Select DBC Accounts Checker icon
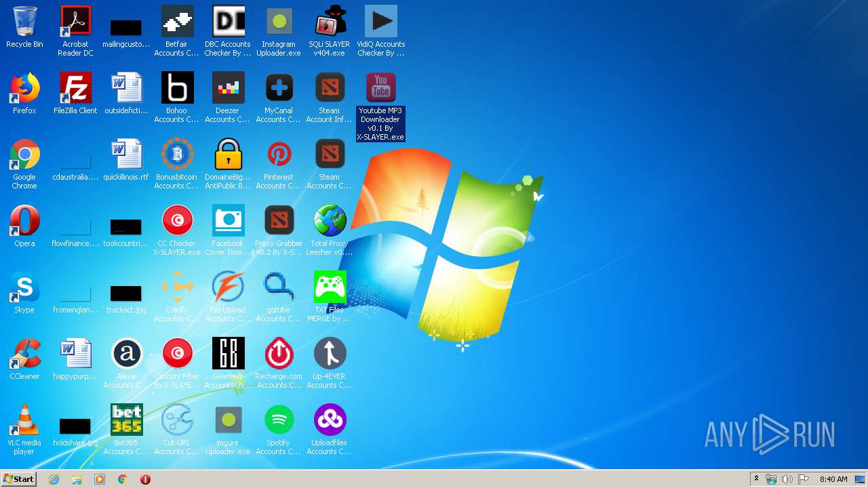 tap(228, 31)
